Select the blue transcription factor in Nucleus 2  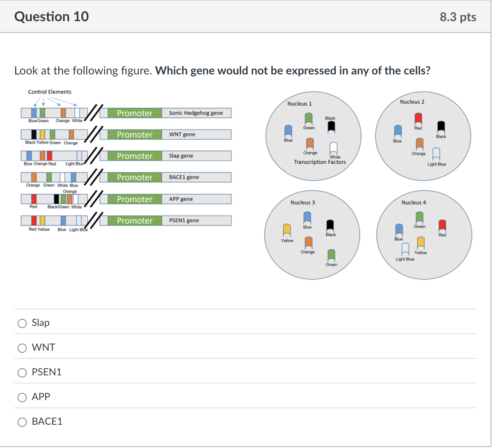[398, 131]
